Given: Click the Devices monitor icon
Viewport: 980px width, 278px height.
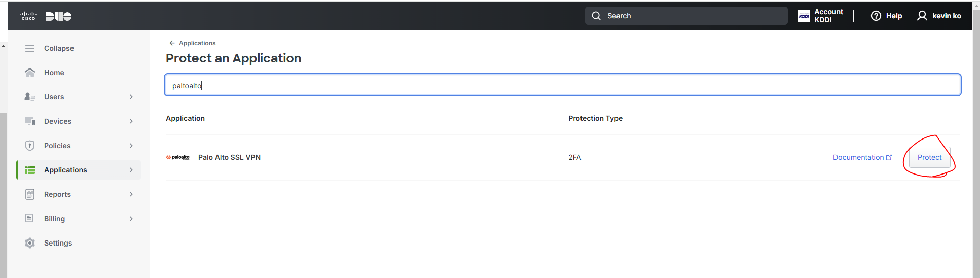Looking at the screenshot, I should tap(30, 121).
